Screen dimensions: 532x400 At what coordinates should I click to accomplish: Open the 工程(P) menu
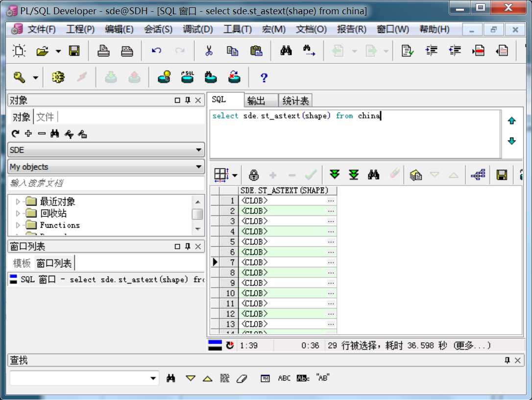click(80, 29)
